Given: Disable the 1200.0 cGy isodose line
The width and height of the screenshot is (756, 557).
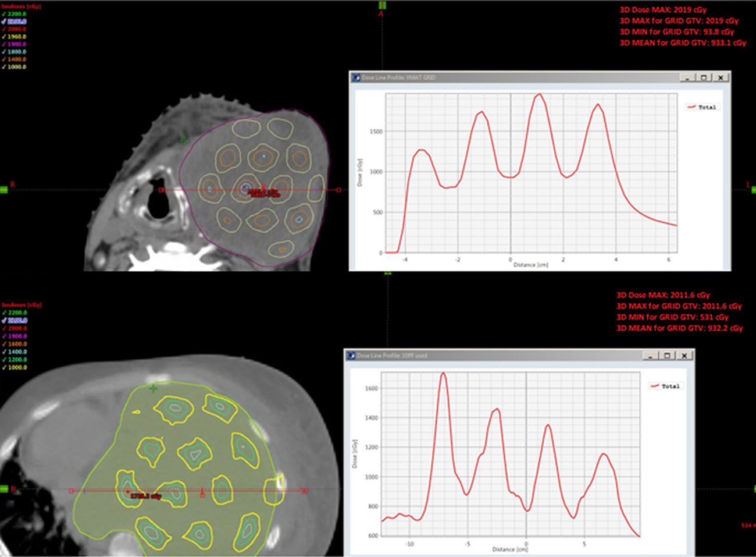Looking at the screenshot, I should (x=4, y=360).
